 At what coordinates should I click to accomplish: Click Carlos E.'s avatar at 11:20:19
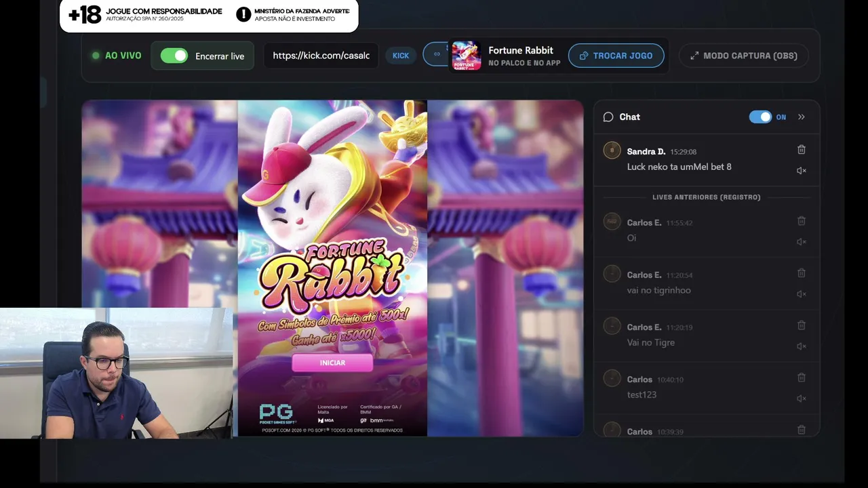tap(612, 326)
